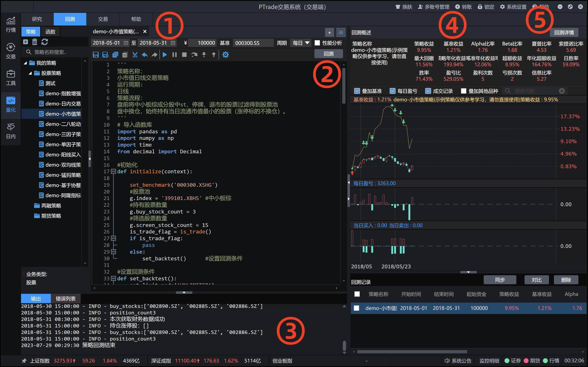588x367 pixels.
Task: Uncheck the 叠加基准 checkbox
Action: 357,91
